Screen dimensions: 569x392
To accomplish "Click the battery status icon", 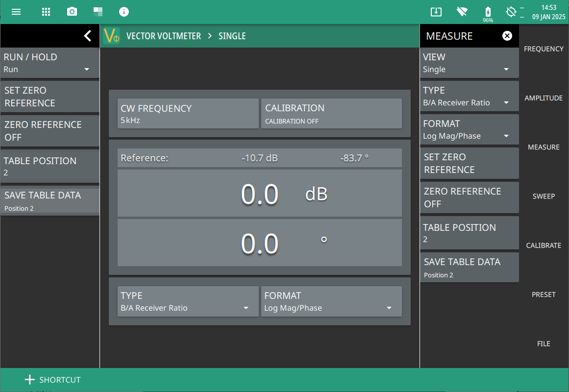I will (x=488, y=12).
